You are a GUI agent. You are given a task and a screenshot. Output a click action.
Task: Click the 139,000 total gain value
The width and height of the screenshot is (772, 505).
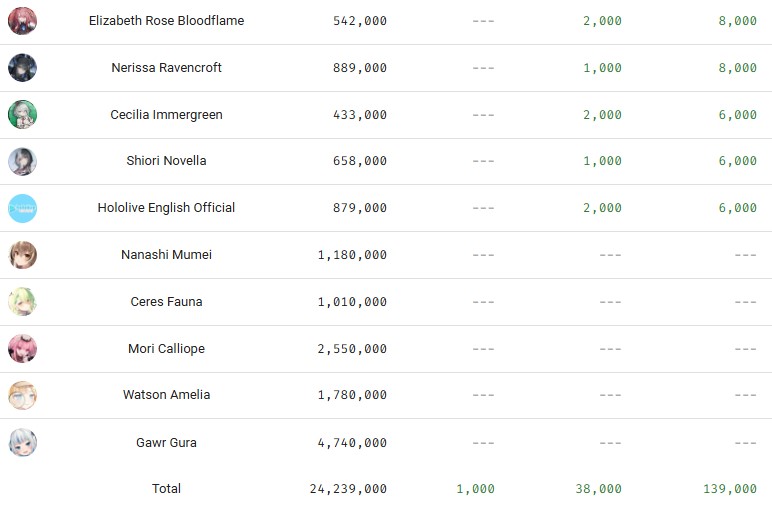730,489
